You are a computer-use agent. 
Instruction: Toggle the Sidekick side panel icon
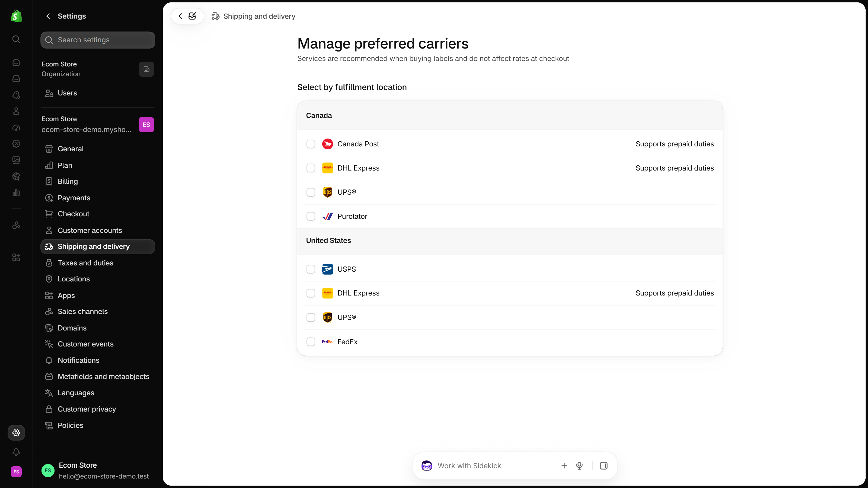coord(604,466)
